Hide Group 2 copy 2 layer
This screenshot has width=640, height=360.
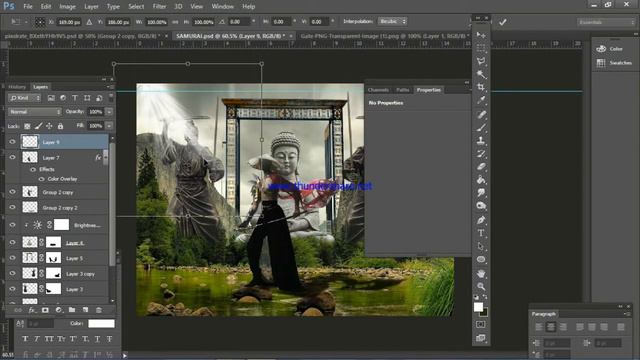[x=12, y=207]
